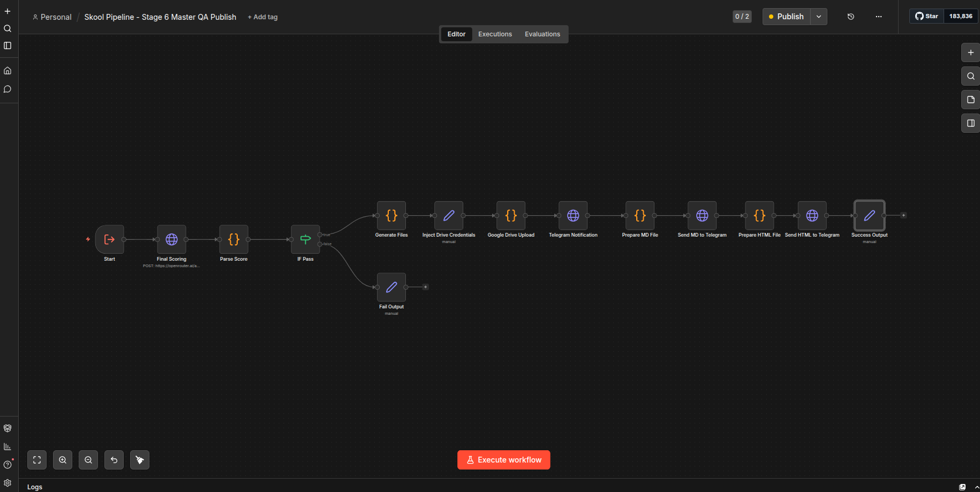The image size is (980, 492).
Task: Open search in the left sidebar
Action: 7,28
